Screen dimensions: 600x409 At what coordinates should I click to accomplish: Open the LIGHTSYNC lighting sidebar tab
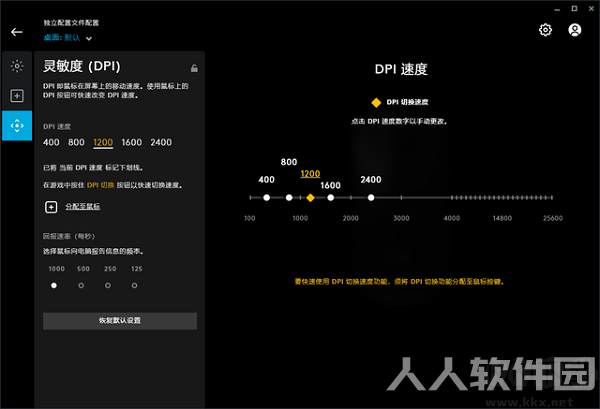click(x=17, y=66)
